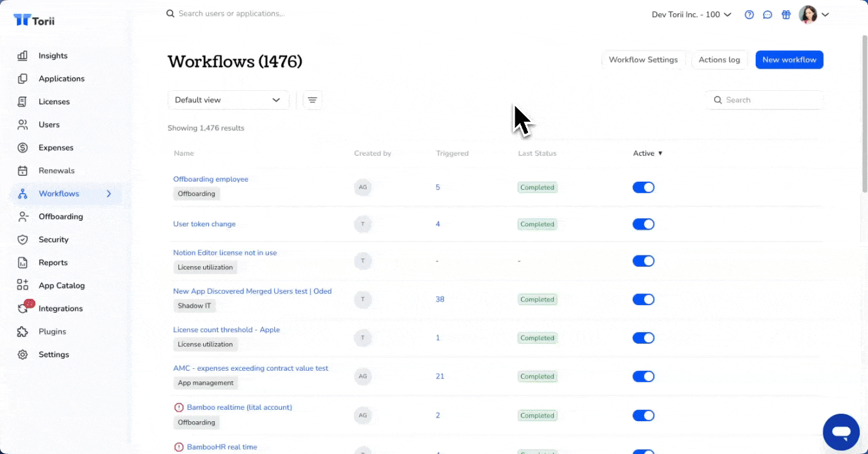Go to App Catalog in the sidebar

[62, 286]
